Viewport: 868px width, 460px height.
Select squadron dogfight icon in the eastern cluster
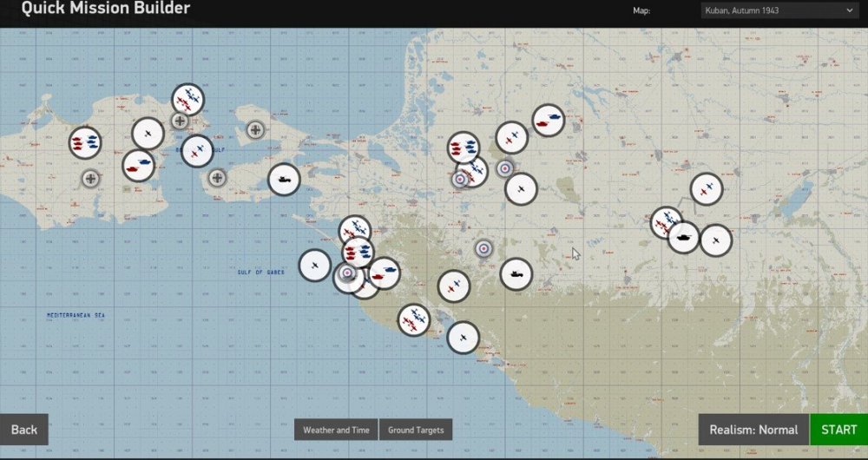pos(664,222)
